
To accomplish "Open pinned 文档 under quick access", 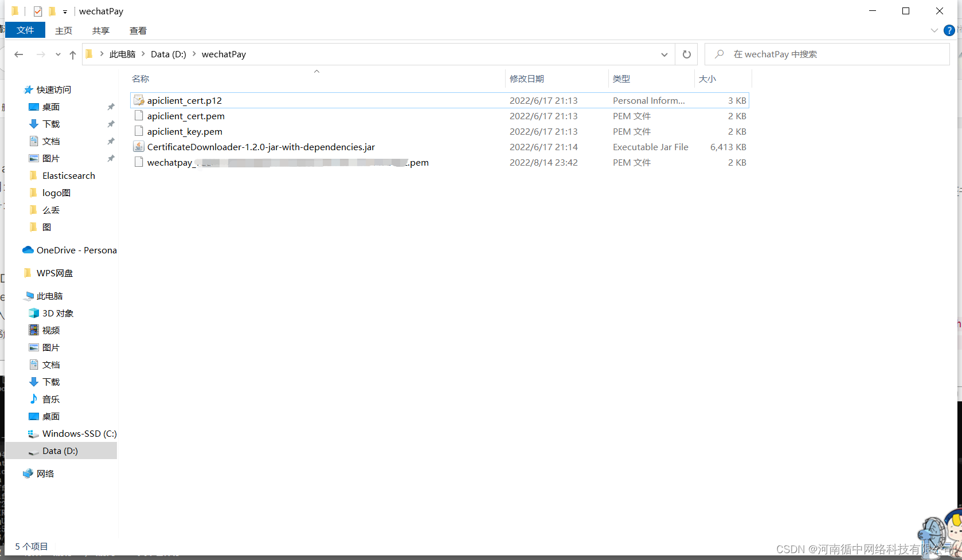I will [51, 142].
